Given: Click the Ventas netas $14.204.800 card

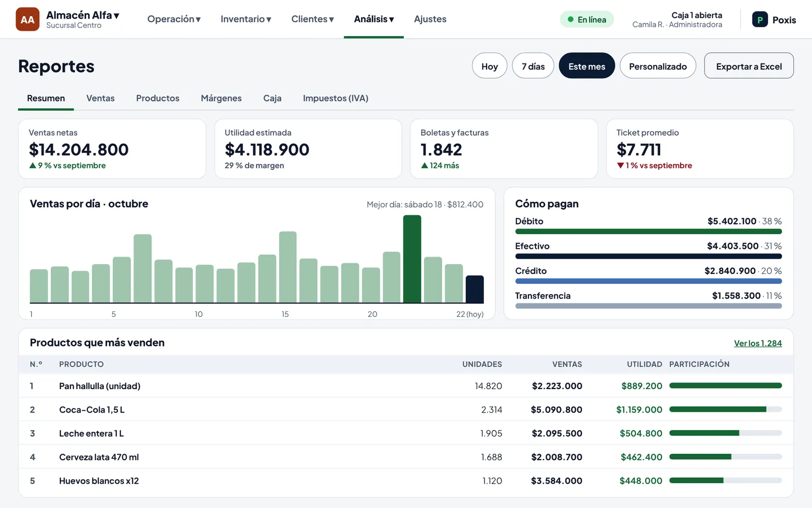Looking at the screenshot, I should pyautogui.click(x=112, y=149).
